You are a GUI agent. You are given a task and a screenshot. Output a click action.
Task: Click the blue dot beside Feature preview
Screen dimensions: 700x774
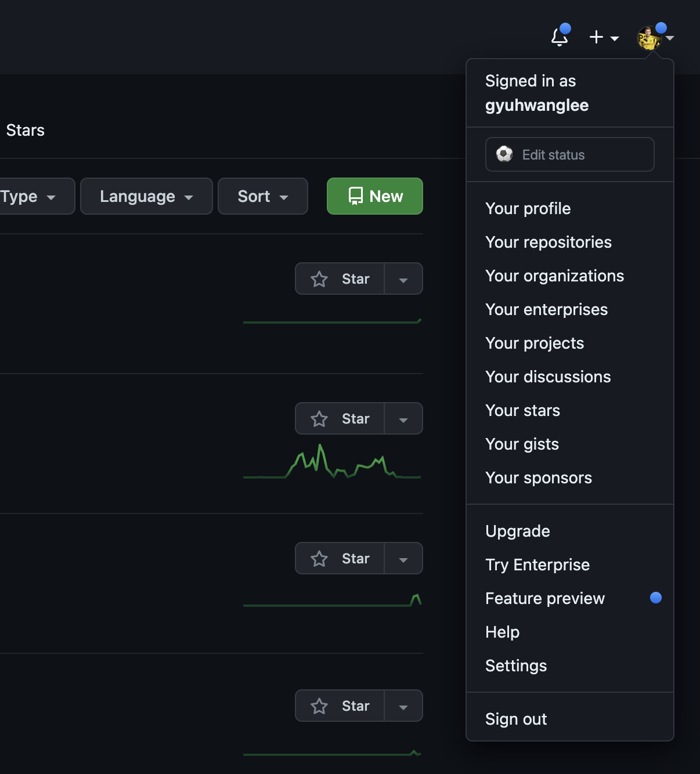tap(656, 598)
